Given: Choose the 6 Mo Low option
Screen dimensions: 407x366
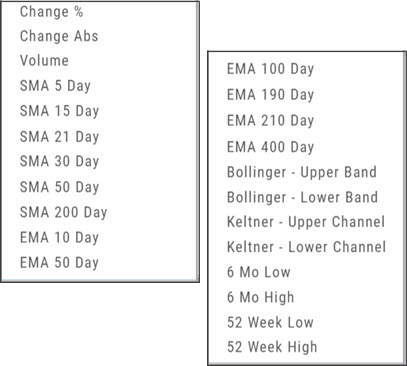Looking at the screenshot, I should tap(259, 272).
